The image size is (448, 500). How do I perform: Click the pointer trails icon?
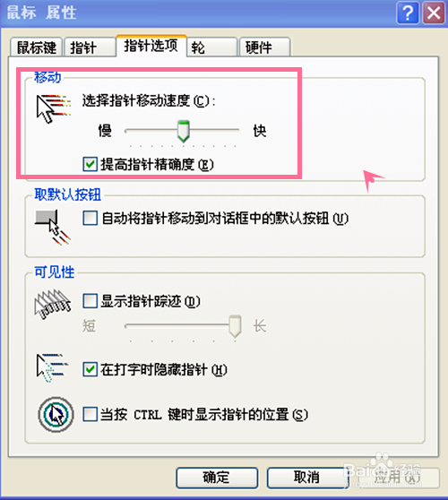pyautogui.click(x=53, y=304)
